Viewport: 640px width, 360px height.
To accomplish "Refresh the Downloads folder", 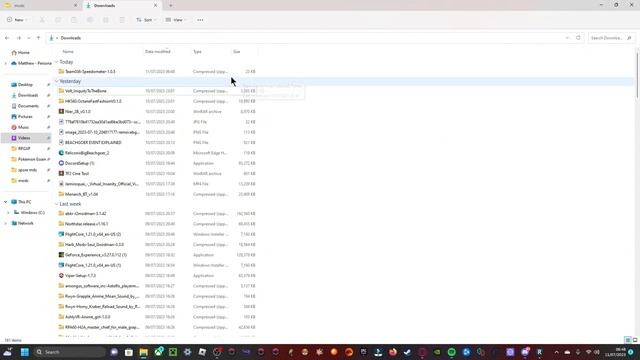I will 578,38.
